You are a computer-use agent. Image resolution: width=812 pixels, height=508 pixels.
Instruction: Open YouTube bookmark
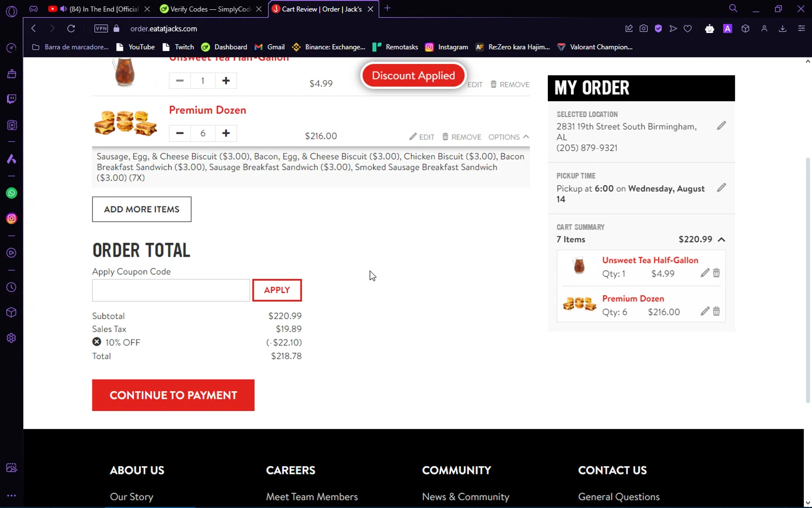pyautogui.click(x=136, y=47)
